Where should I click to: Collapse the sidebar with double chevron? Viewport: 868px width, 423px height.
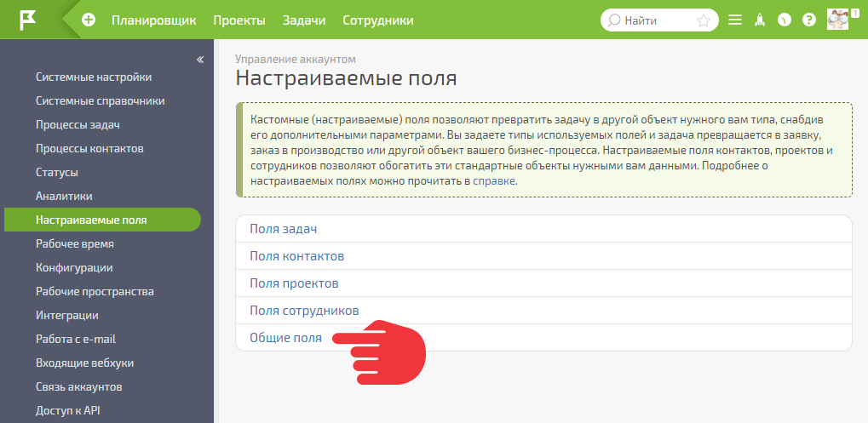pyautogui.click(x=200, y=60)
